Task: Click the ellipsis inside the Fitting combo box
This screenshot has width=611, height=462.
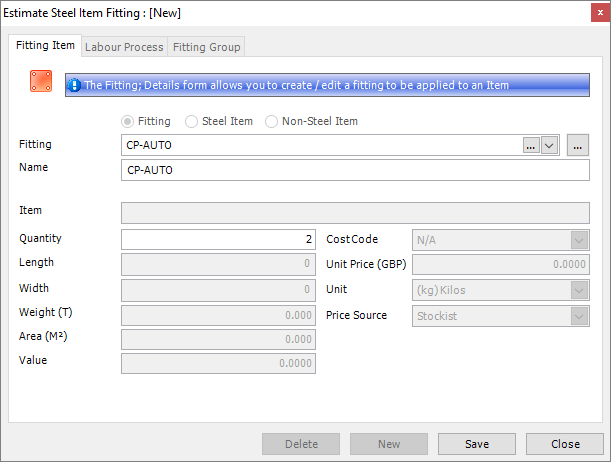Action: (530, 146)
